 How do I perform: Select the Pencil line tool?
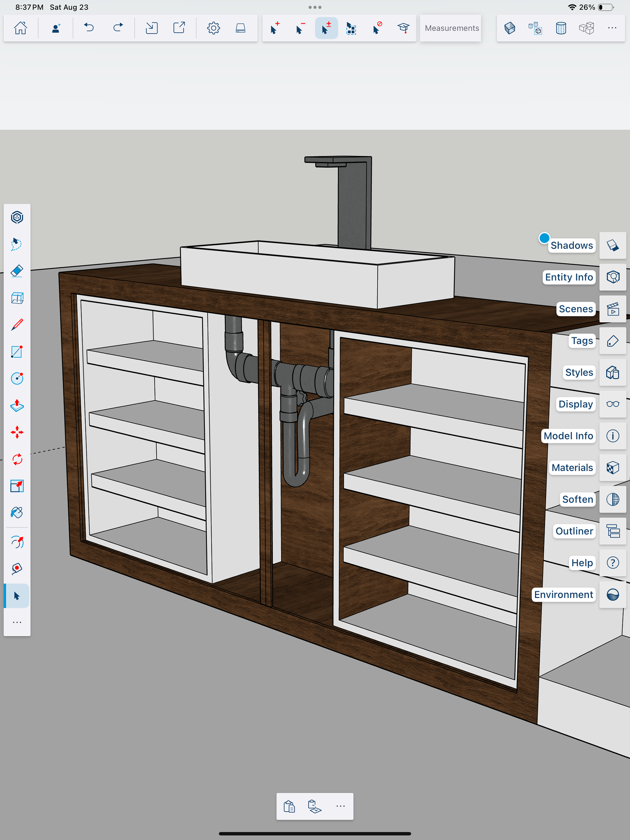tap(17, 325)
